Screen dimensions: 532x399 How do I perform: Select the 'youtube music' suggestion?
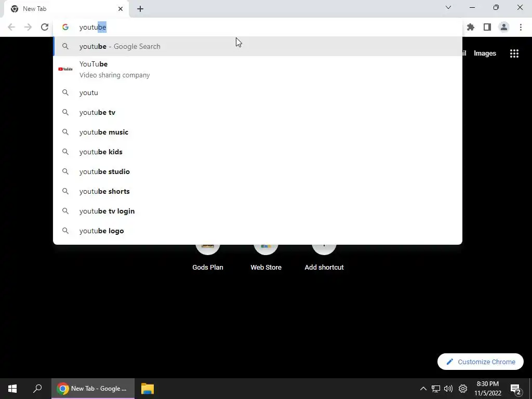click(258, 132)
